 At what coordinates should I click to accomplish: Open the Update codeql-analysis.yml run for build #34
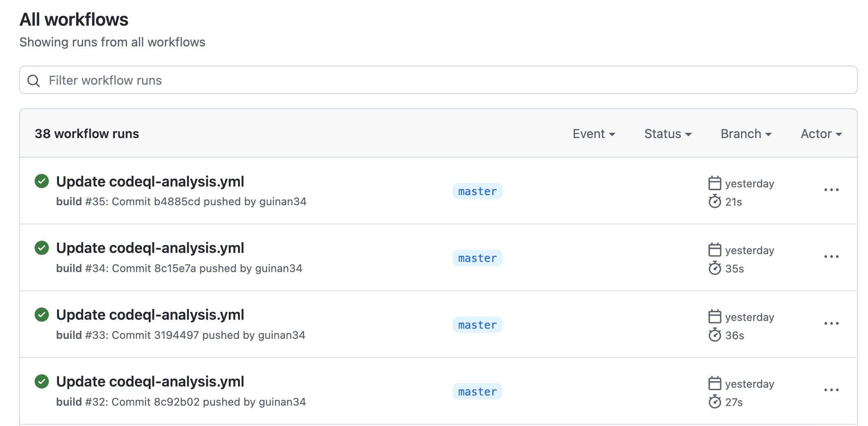(x=151, y=248)
